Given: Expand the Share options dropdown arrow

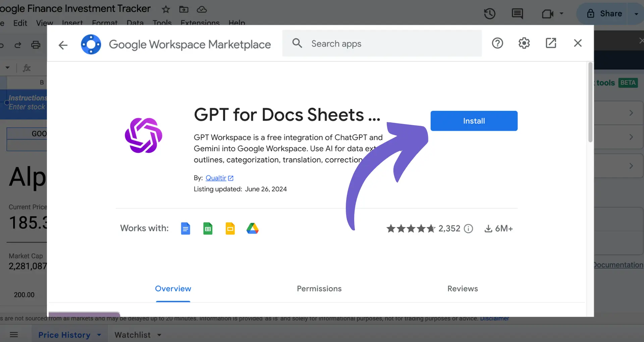Looking at the screenshot, I should [636, 14].
